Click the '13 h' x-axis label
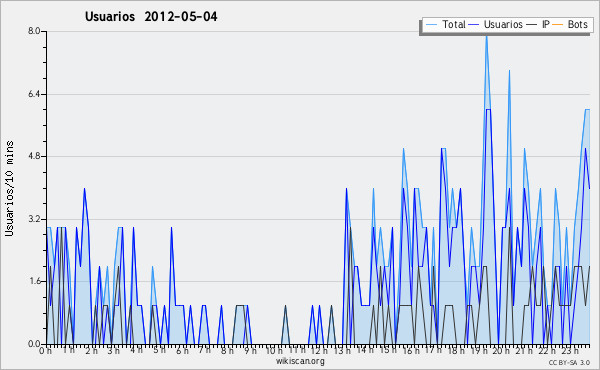Image resolution: width=600 pixels, height=370 pixels. point(342,351)
